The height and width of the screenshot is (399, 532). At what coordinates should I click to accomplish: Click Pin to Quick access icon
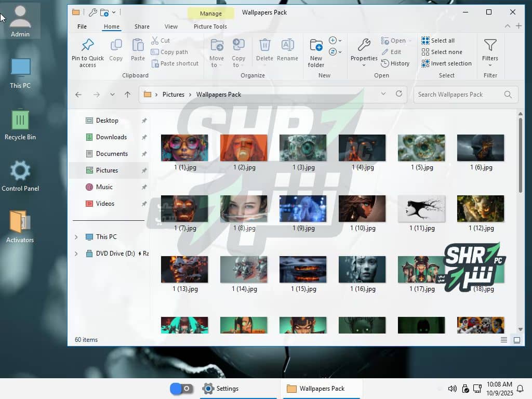click(87, 46)
